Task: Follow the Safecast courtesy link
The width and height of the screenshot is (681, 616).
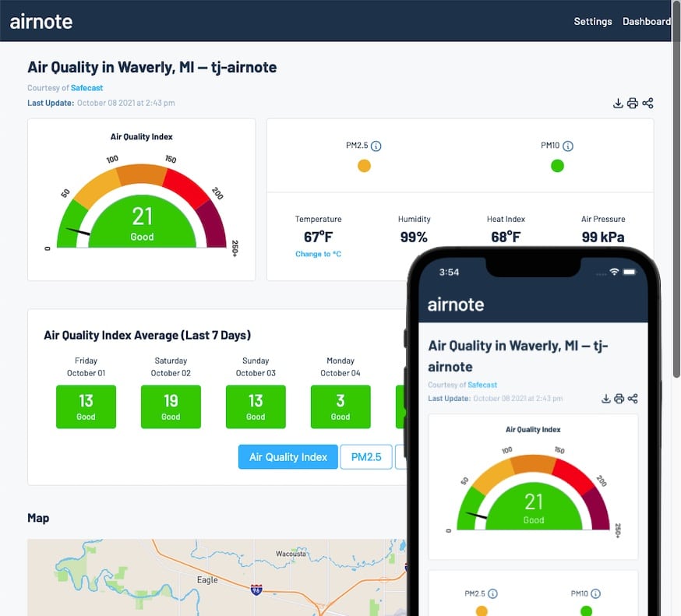Action: (x=86, y=88)
